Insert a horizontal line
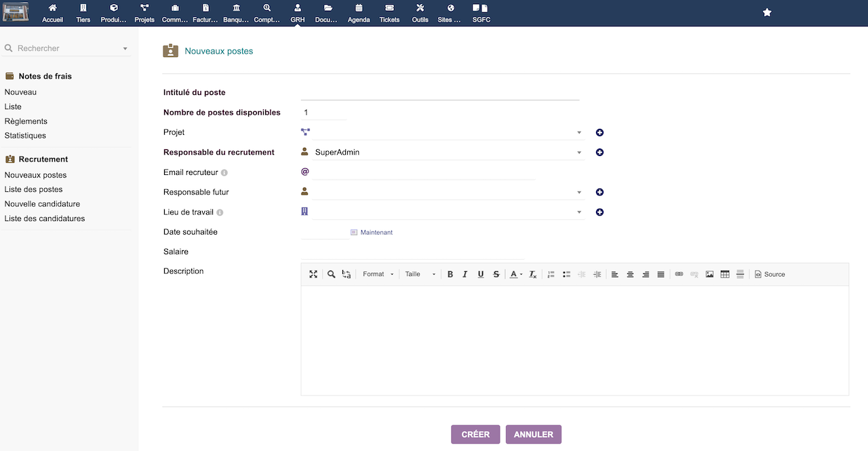The height and width of the screenshot is (451, 868). coord(740,274)
